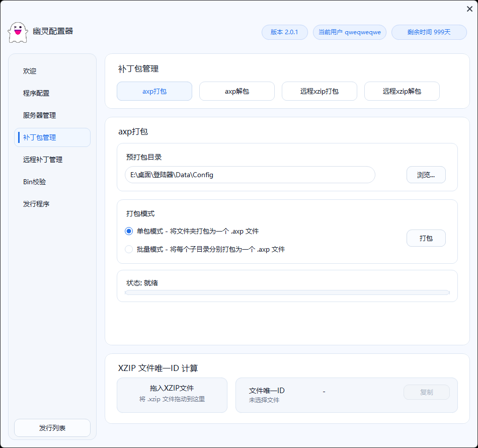The image size is (478, 448).
Task: Click the 发行列表 button
Action: point(52,428)
